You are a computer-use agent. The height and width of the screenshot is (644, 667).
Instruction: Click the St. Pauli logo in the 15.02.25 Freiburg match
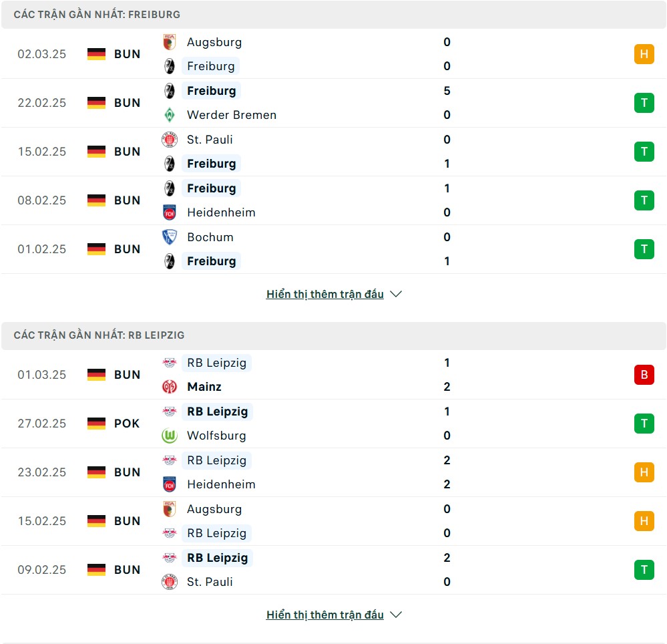(170, 140)
